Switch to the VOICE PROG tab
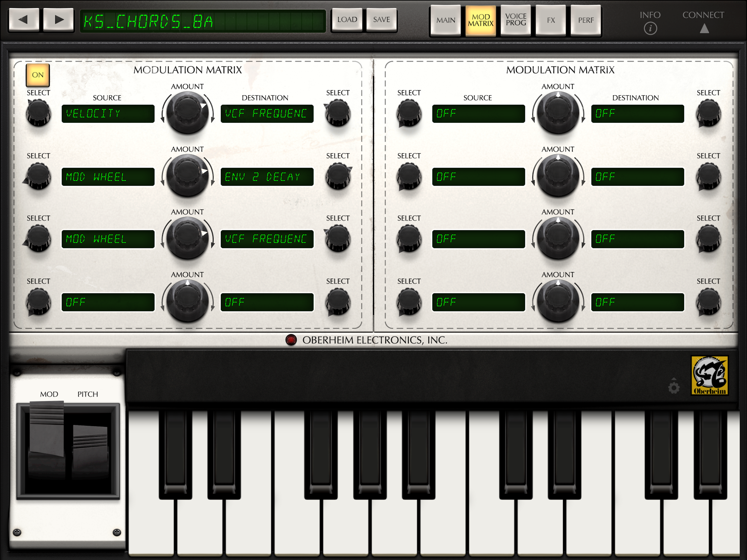The image size is (747, 560). [516, 20]
